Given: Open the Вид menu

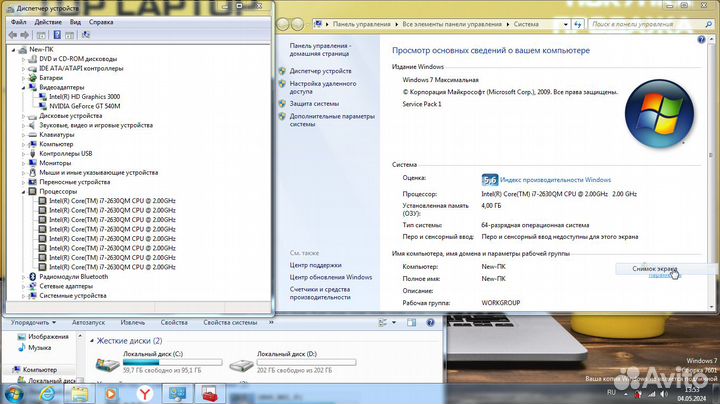Looking at the screenshot, I should coord(75,22).
